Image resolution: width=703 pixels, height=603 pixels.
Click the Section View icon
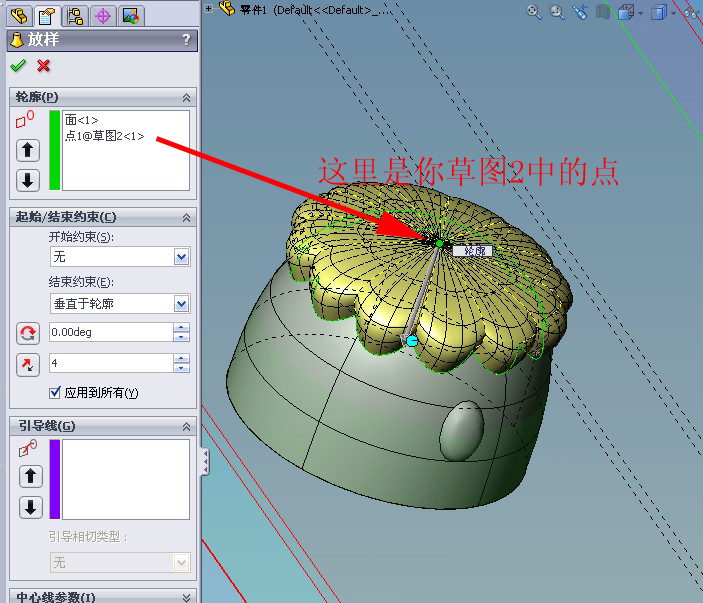[603, 12]
